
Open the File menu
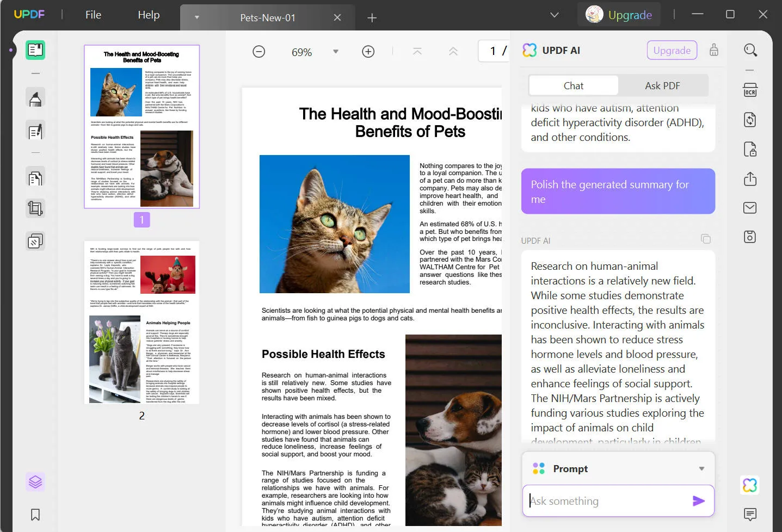pos(93,15)
